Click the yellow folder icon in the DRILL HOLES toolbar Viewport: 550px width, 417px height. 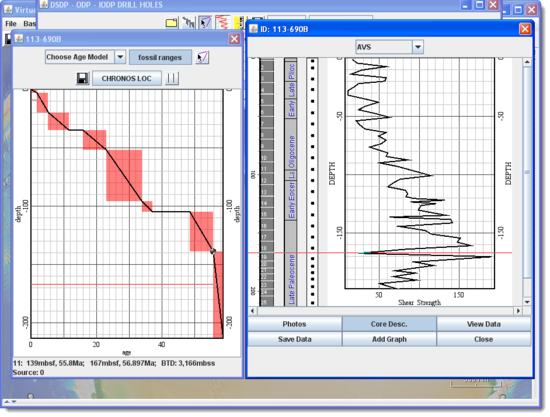[x=172, y=23]
